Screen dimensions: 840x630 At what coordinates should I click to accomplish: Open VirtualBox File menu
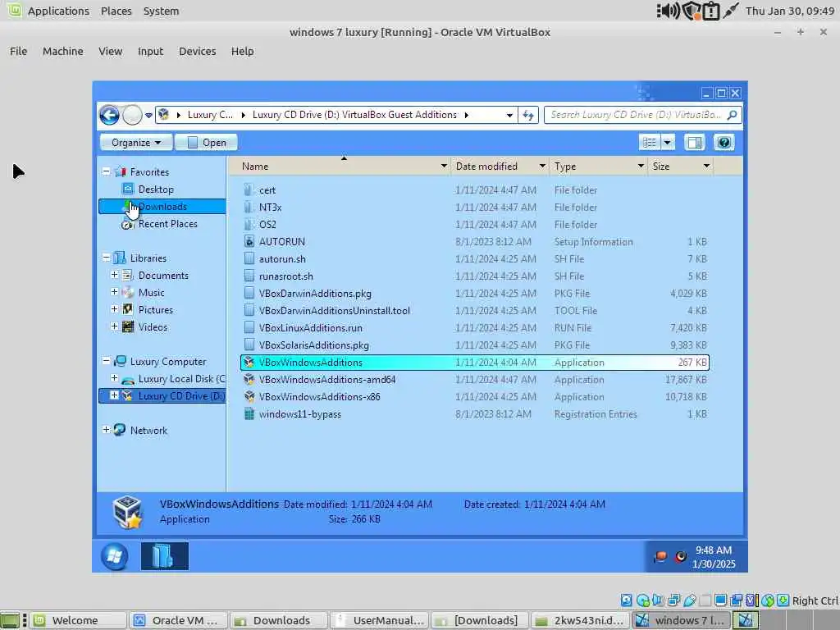(18, 51)
